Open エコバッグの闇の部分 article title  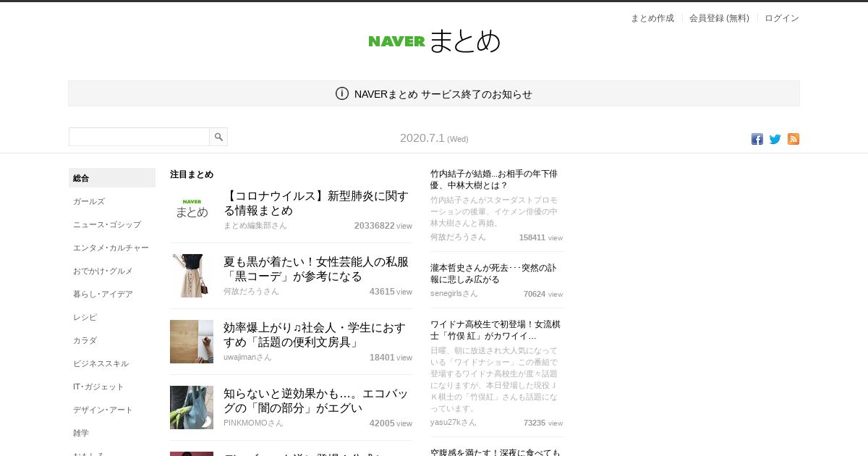click(x=316, y=401)
